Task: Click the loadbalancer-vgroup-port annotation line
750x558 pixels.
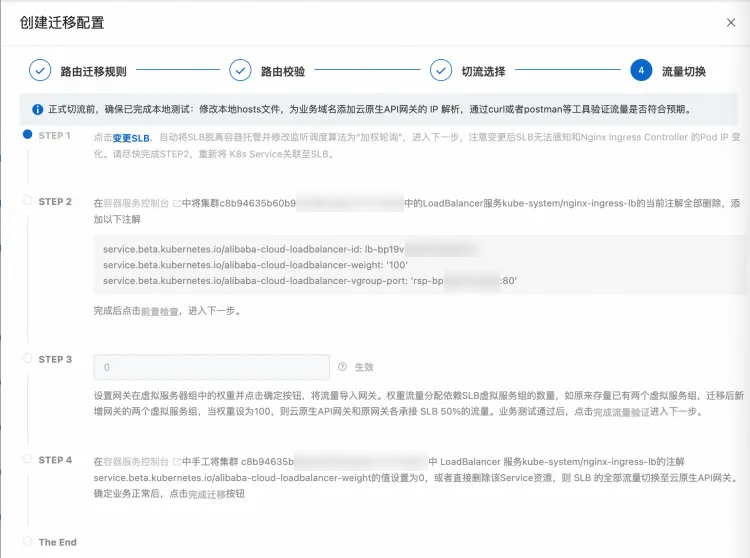Action: point(310,281)
